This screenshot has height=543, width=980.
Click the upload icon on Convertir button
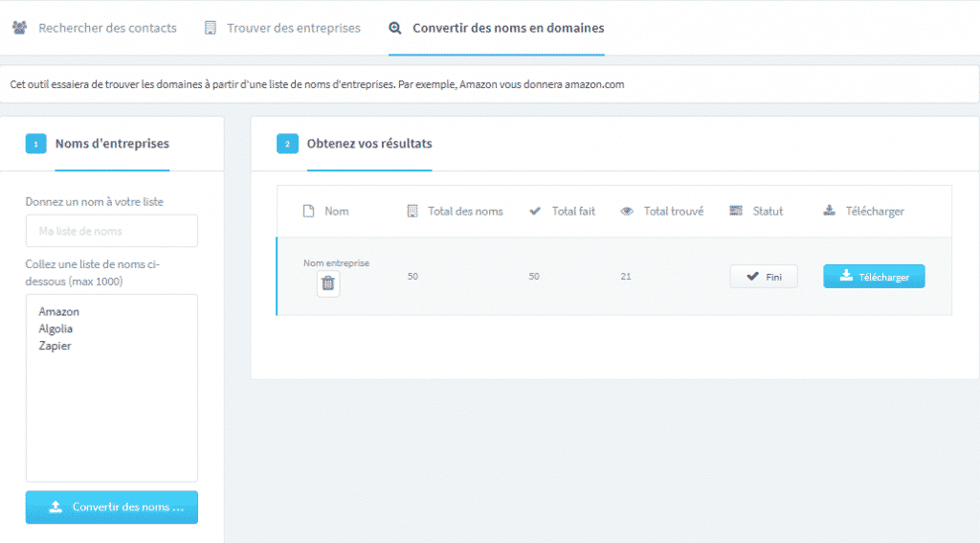(x=56, y=507)
